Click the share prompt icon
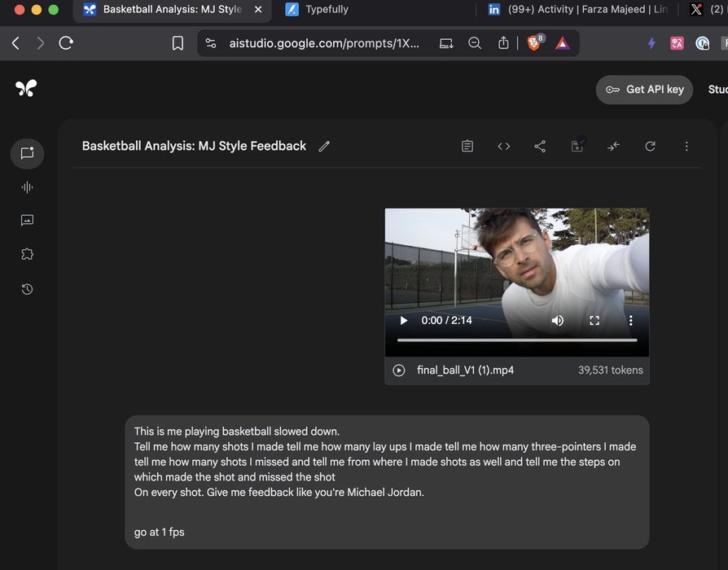 pyautogui.click(x=540, y=147)
